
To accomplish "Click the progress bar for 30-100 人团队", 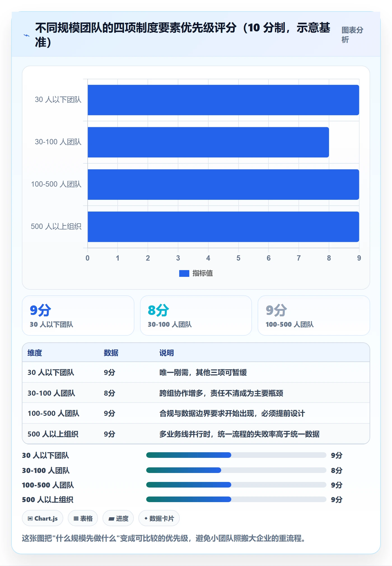I will click(236, 470).
